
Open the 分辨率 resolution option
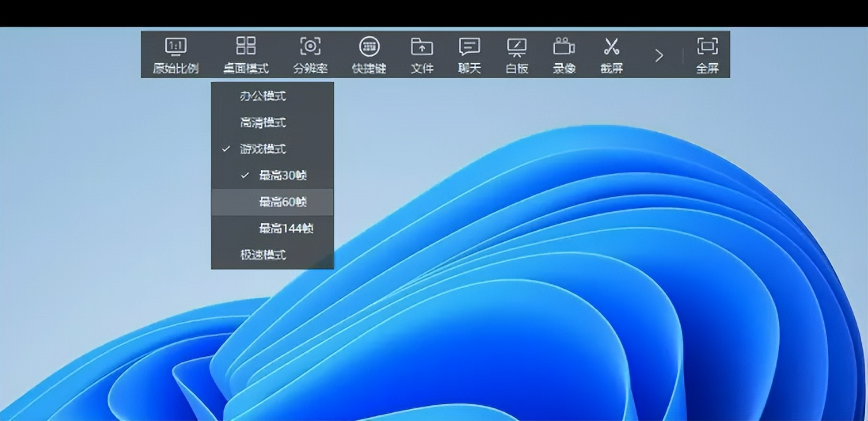[x=310, y=55]
